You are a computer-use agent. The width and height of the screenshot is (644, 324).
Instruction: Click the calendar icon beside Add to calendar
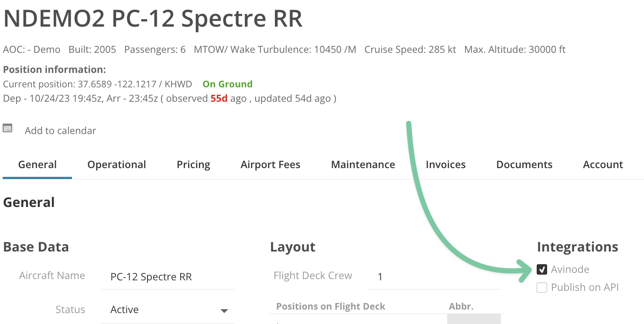(x=7, y=128)
